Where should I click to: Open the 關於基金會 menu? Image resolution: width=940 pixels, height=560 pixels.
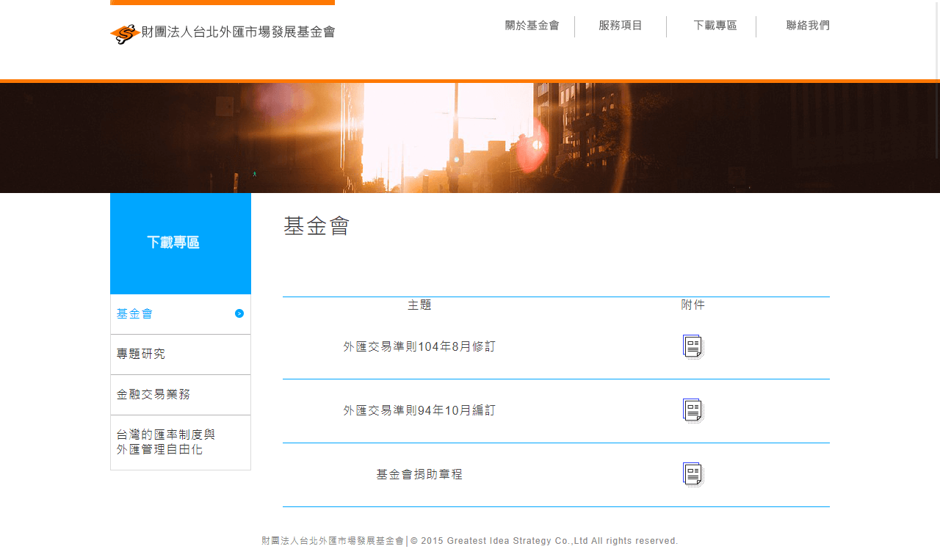[532, 26]
